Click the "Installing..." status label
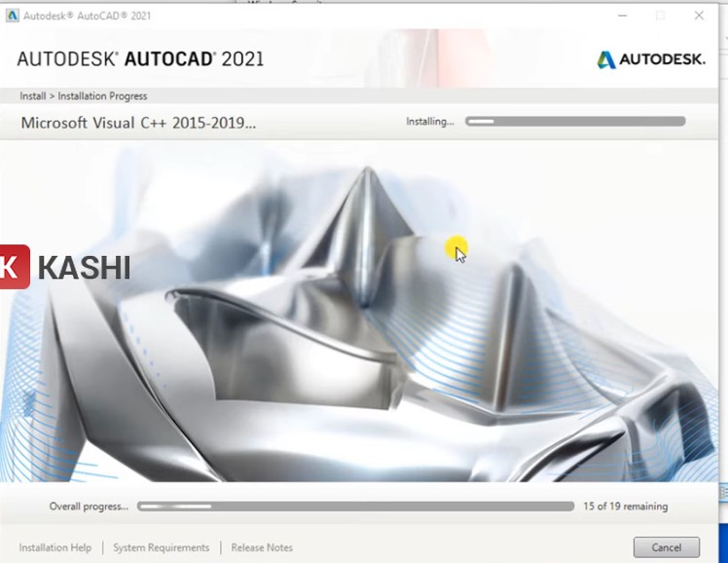The width and height of the screenshot is (728, 563). [x=429, y=123]
